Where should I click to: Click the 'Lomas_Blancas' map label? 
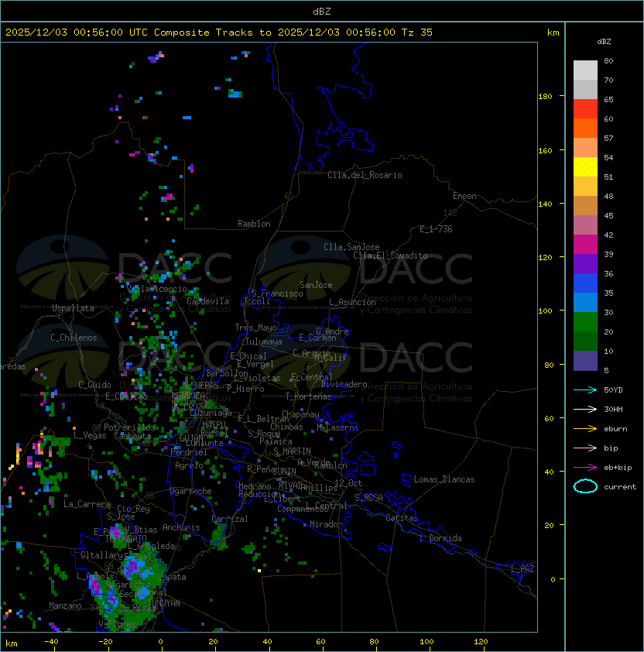tap(444, 479)
